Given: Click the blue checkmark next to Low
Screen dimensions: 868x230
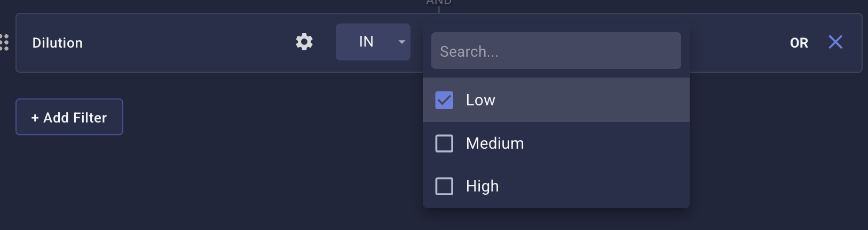Looking at the screenshot, I should [x=444, y=100].
